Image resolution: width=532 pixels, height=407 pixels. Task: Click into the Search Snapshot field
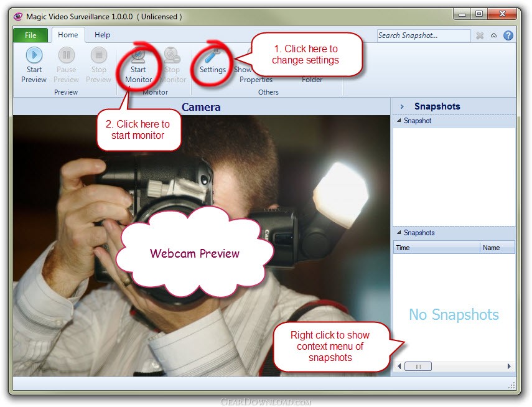[424, 35]
